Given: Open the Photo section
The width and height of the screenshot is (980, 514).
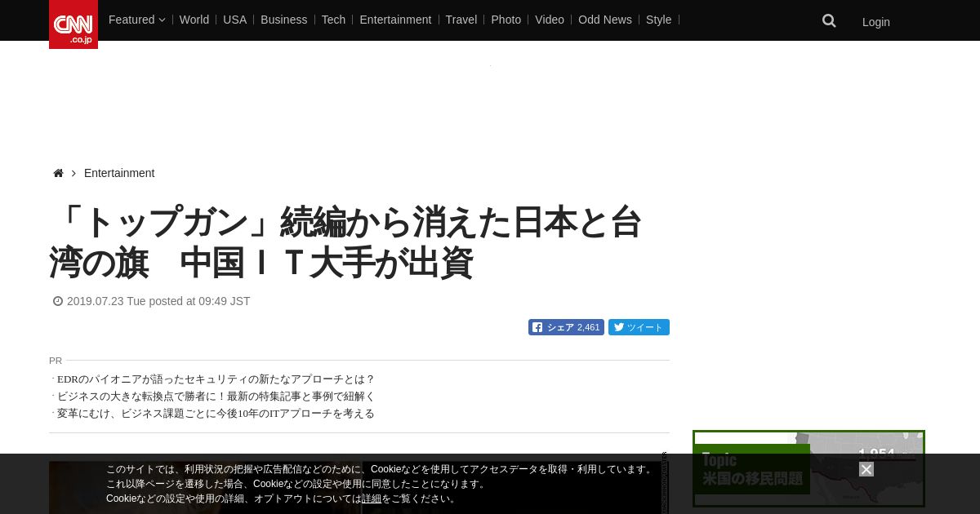Looking at the screenshot, I should pyautogui.click(x=506, y=20).
